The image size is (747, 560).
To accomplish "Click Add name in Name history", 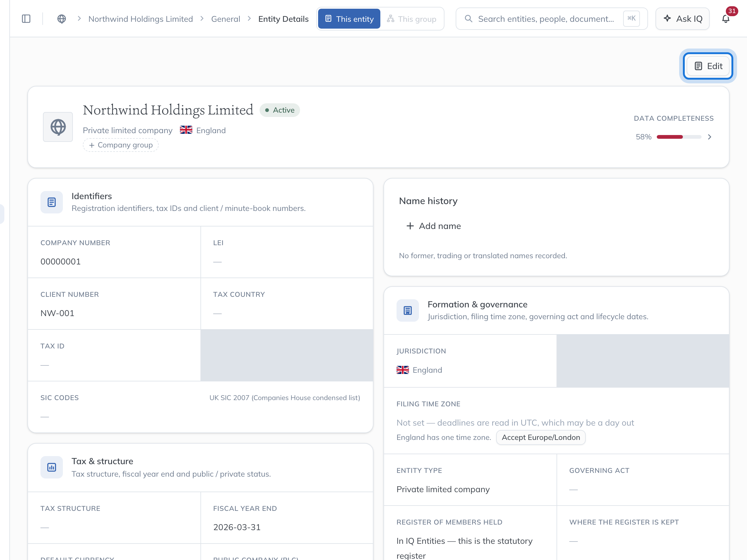I will tap(433, 226).
